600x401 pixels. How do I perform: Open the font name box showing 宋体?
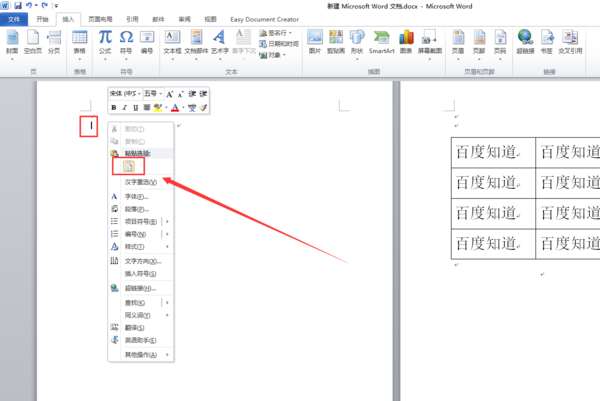click(126, 94)
